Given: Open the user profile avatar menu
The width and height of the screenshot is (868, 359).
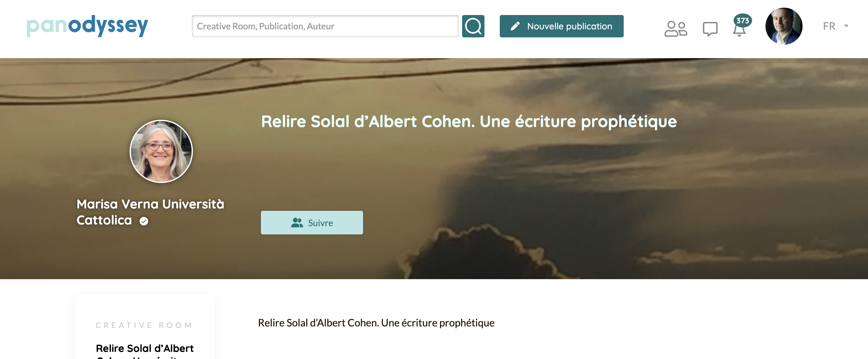Looking at the screenshot, I should click(x=784, y=26).
